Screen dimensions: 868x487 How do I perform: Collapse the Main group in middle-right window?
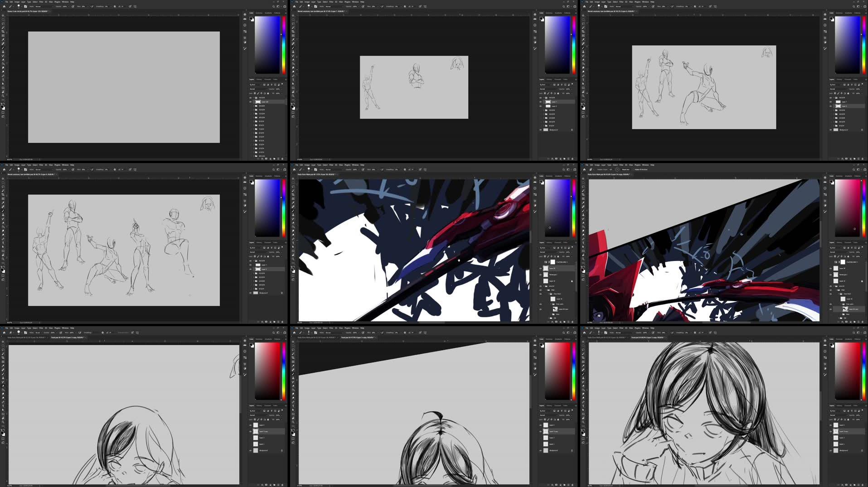point(836,290)
